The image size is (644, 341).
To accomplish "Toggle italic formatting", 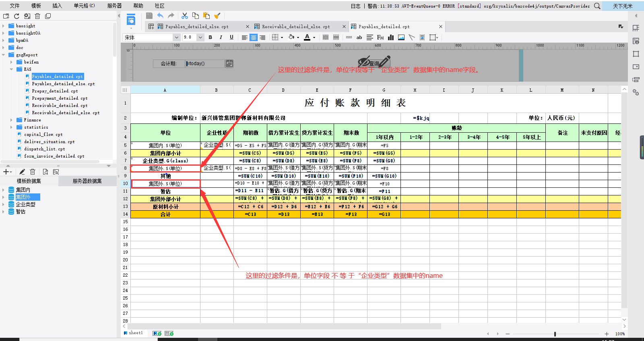I will coord(221,37).
